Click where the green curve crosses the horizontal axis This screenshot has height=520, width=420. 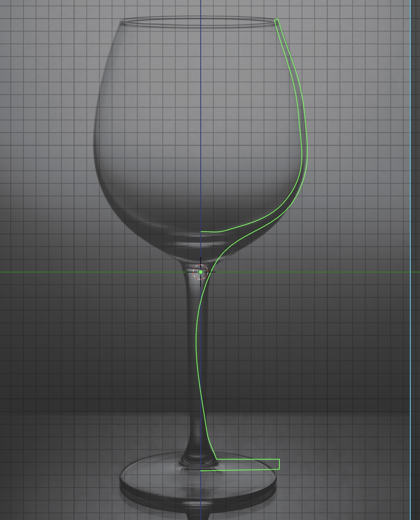pos(210,272)
